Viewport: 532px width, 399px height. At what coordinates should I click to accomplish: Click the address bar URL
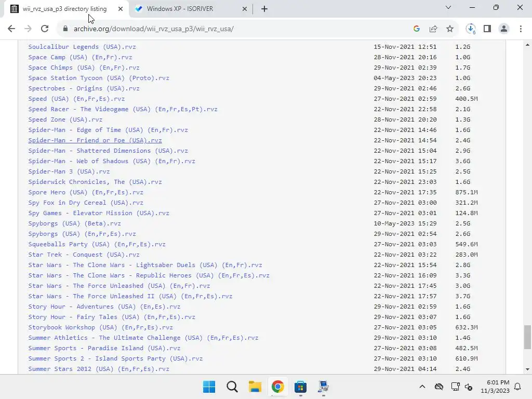click(154, 29)
